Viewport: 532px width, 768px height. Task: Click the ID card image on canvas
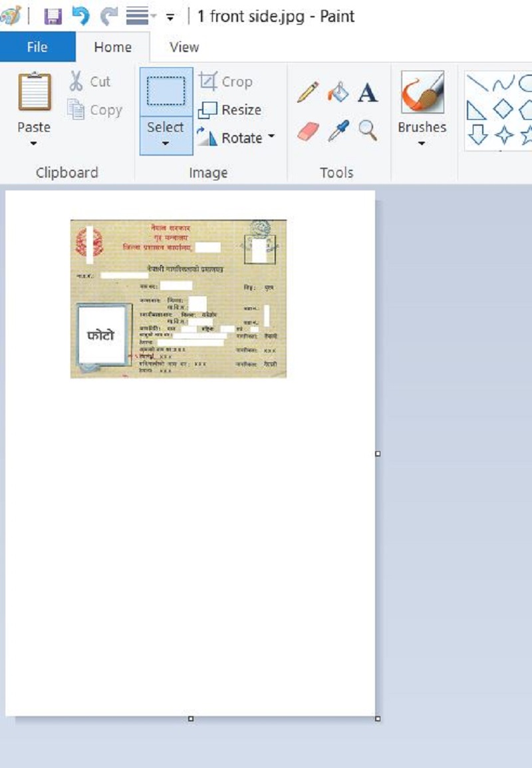178,298
